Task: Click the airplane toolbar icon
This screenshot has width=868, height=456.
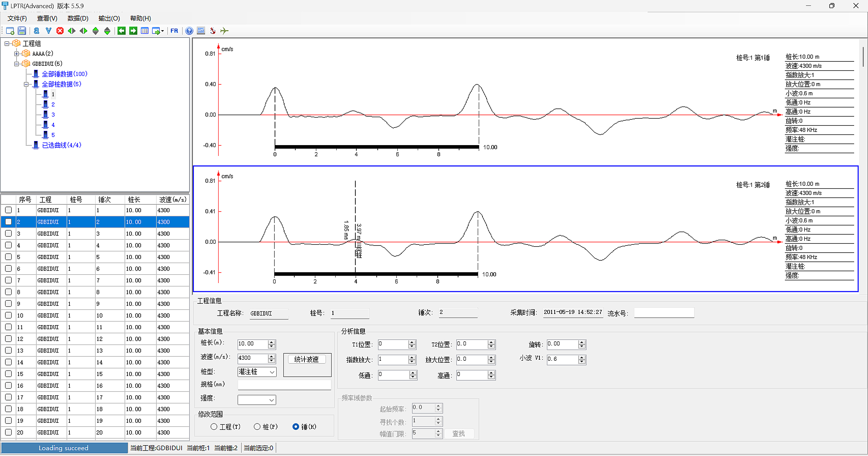Action: pos(224,31)
